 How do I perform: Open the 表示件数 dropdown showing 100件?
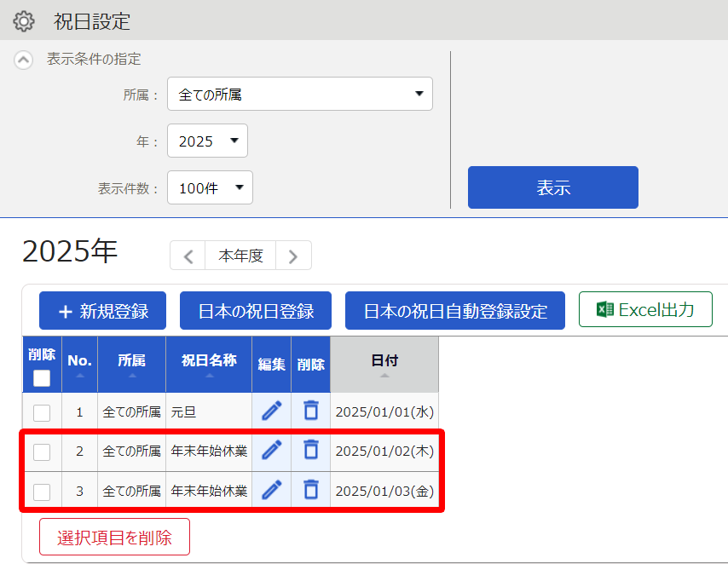[x=210, y=187]
